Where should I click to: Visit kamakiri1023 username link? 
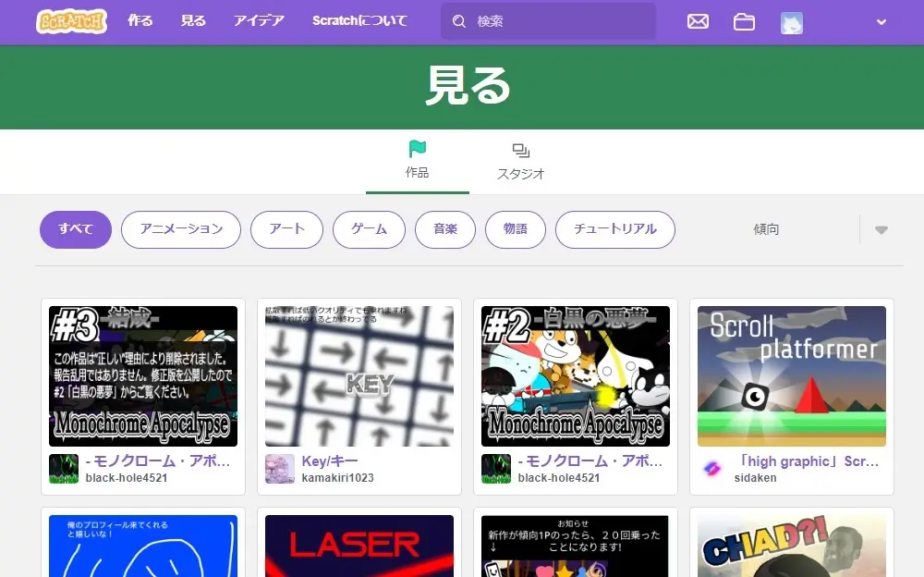(337, 478)
